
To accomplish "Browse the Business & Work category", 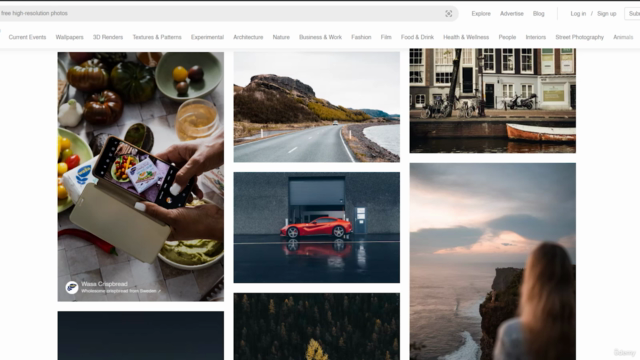I will point(320,37).
